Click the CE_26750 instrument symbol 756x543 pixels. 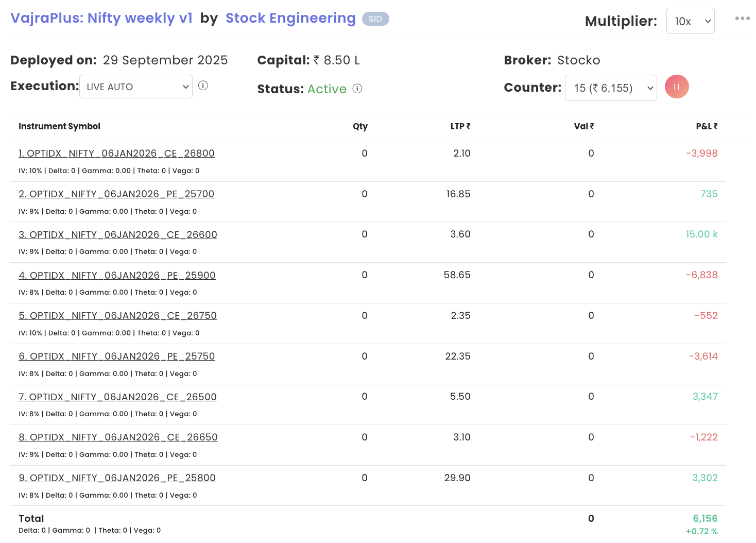pyautogui.click(x=117, y=316)
